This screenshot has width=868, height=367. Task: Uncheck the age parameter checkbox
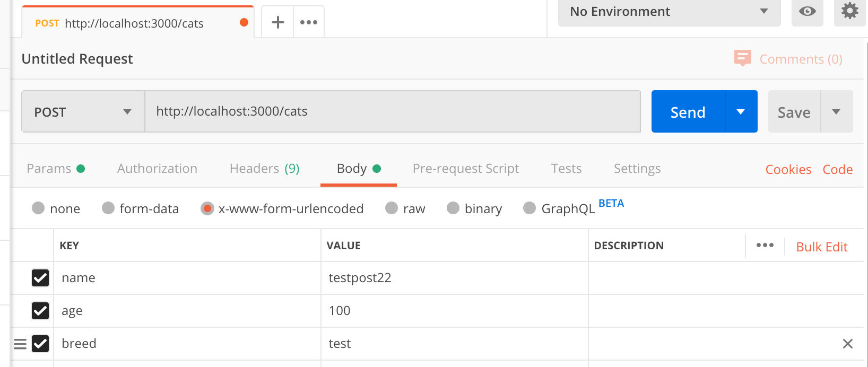(40, 311)
